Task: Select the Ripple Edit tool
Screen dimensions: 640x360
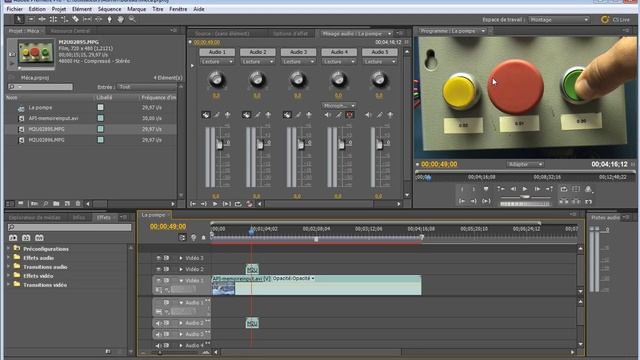Action: [x=42, y=19]
